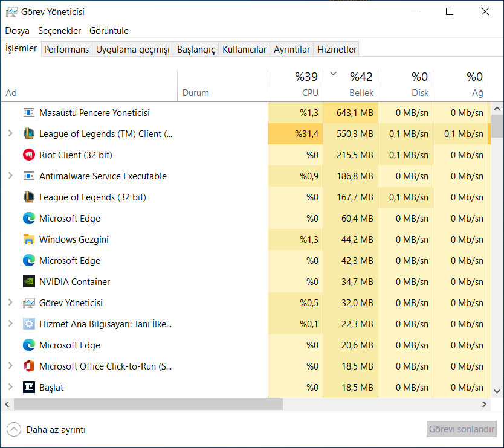Click the Hizmet Ana Bilgisayarı gear icon
Viewport: 504px width, 448px height.
coord(29,324)
